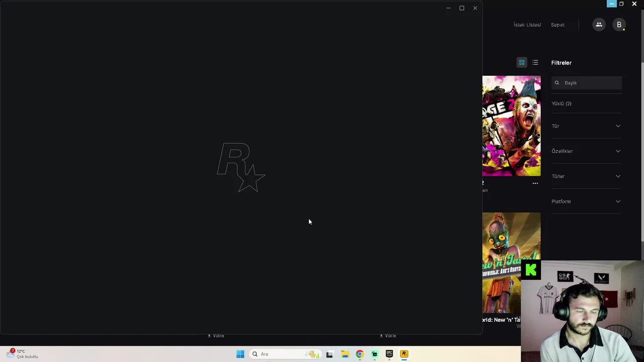
Task: Open the green app icon beside Chrome
Action: (374, 354)
